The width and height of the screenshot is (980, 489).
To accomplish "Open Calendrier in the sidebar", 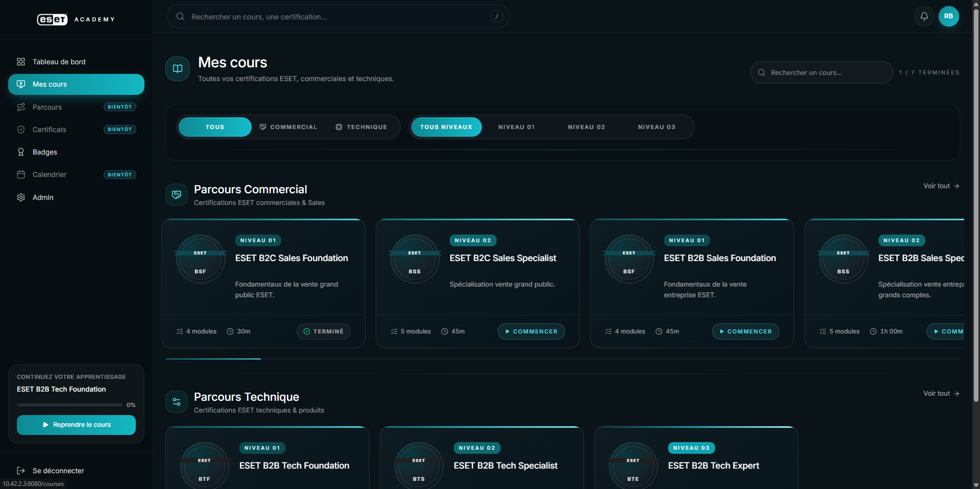I will (76, 174).
